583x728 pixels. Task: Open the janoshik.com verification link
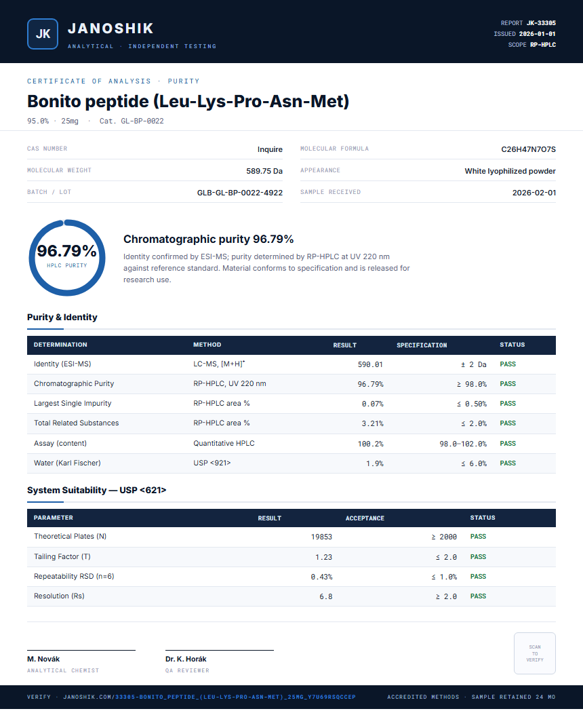(209, 697)
